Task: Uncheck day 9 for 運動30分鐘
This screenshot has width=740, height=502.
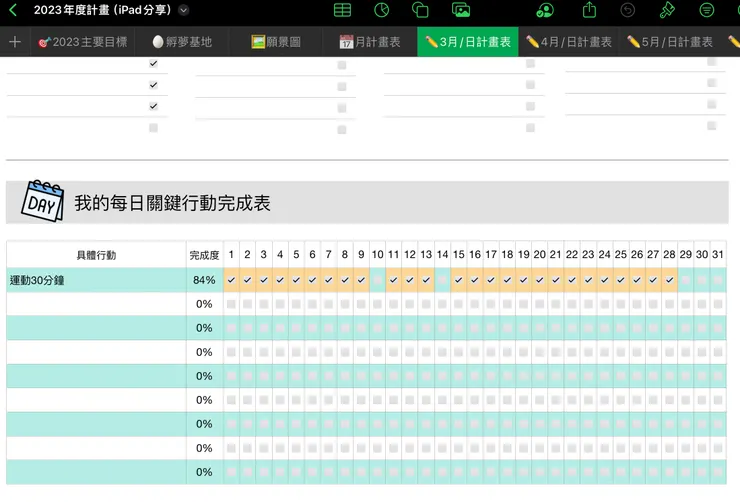Action: [x=361, y=280]
